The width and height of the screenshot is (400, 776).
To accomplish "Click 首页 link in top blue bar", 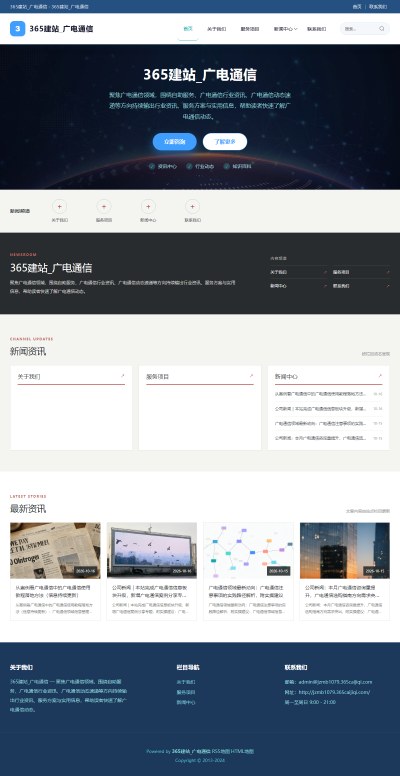I will pos(357,6).
